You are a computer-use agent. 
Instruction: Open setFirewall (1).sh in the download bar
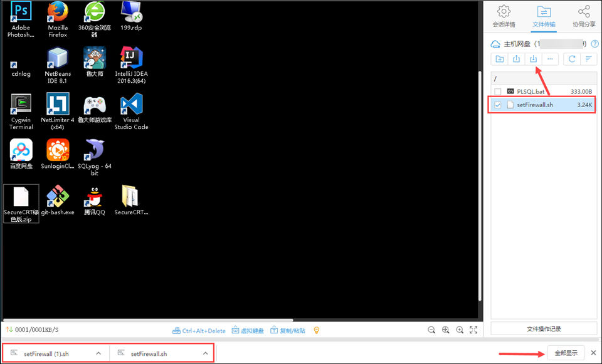46,353
